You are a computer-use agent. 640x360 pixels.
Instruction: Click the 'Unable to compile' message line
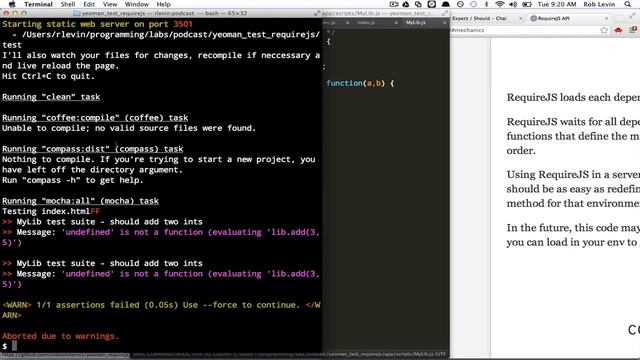[129, 128]
